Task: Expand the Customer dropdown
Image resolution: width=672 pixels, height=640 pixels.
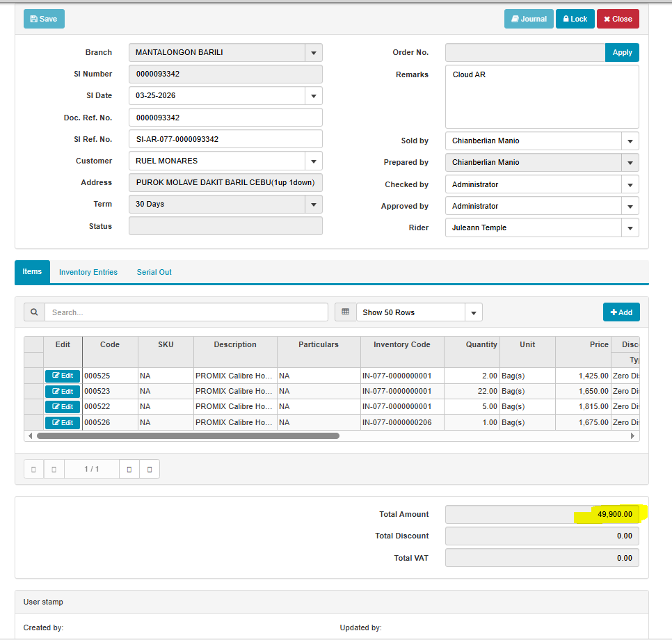Action: point(313,161)
